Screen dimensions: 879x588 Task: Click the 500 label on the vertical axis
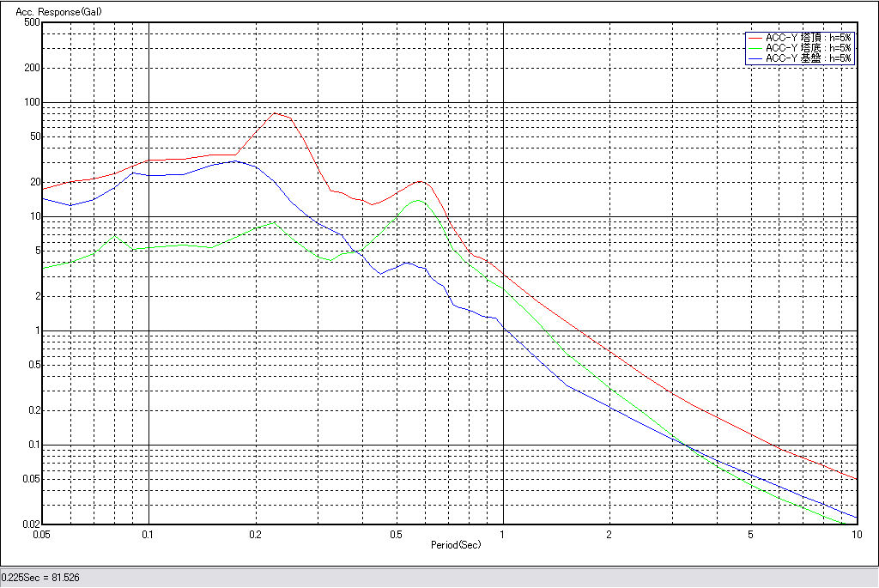pyautogui.click(x=33, y=22)
